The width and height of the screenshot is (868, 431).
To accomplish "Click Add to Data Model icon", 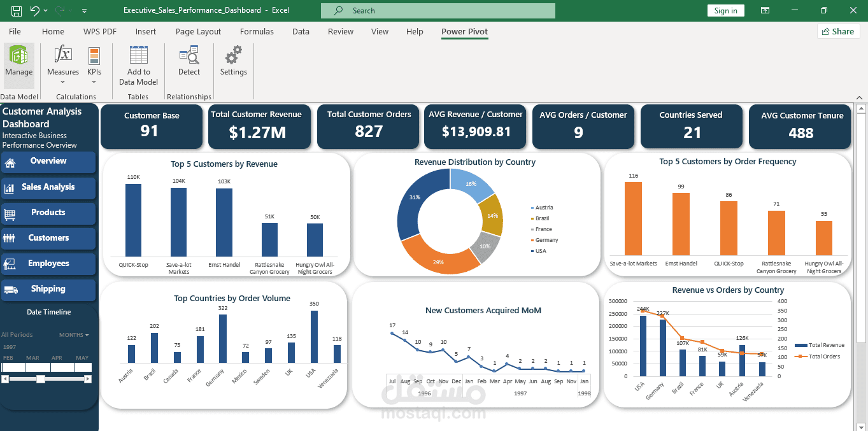I will [138, 55].
